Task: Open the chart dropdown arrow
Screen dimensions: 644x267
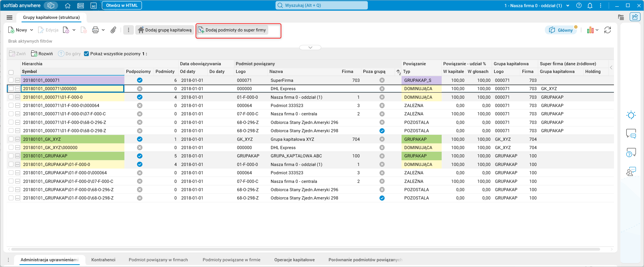Action: [597, 30]
